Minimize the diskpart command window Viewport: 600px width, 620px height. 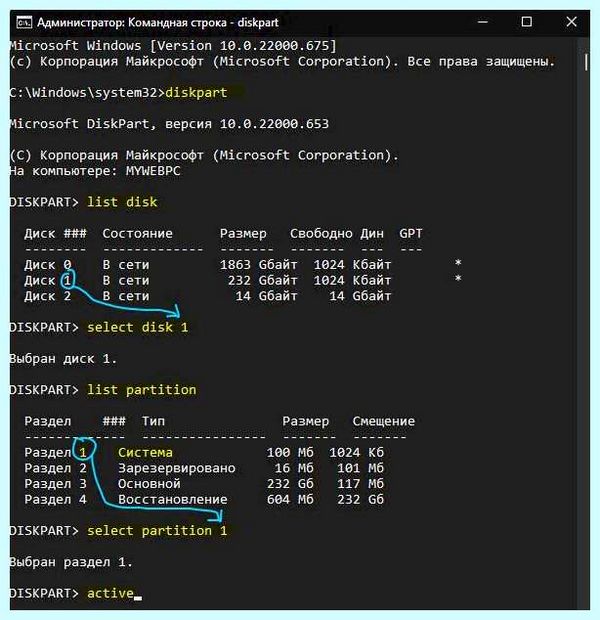[x=483, y=22]
